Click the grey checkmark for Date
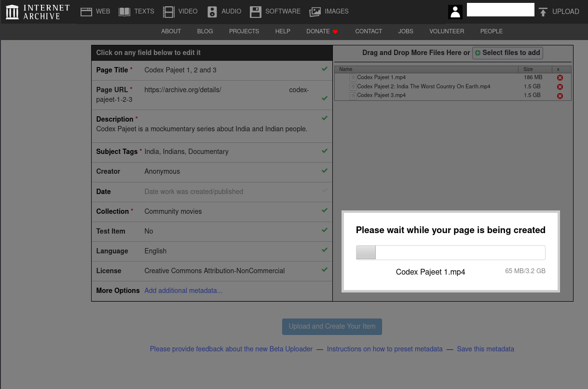This screenshot has height=389, width=588. click(325, 191)
